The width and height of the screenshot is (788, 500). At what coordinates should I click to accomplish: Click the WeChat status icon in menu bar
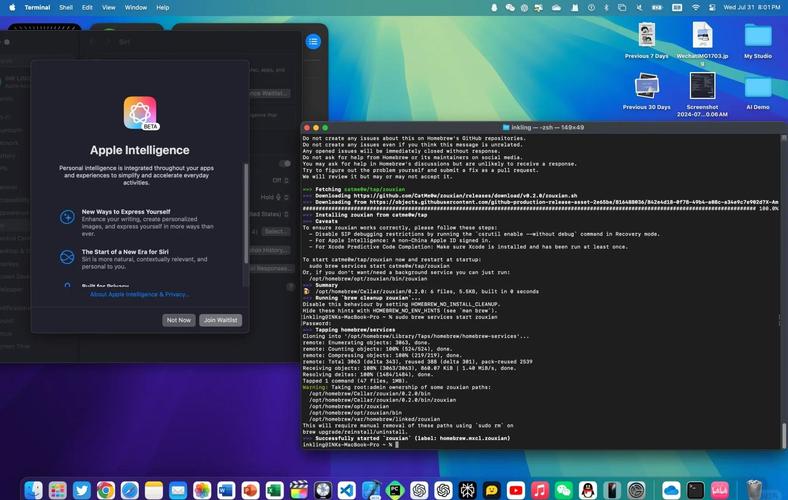tap(510, 8)
